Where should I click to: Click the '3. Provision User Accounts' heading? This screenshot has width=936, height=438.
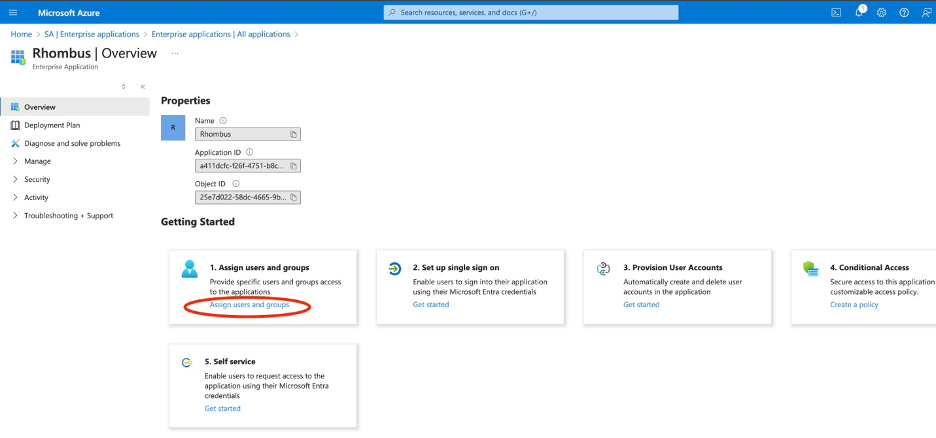point(673,268)
